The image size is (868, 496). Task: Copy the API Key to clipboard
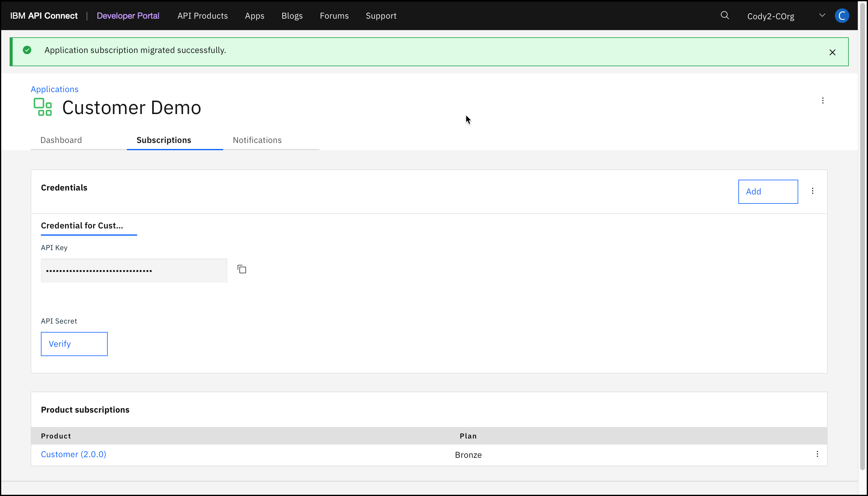click(x=242, y=269)
